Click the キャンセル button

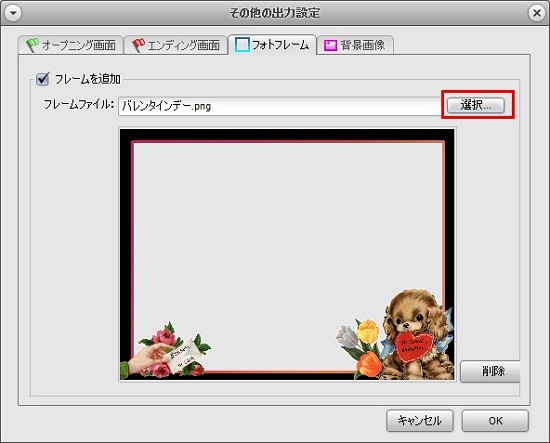[420, 421]
